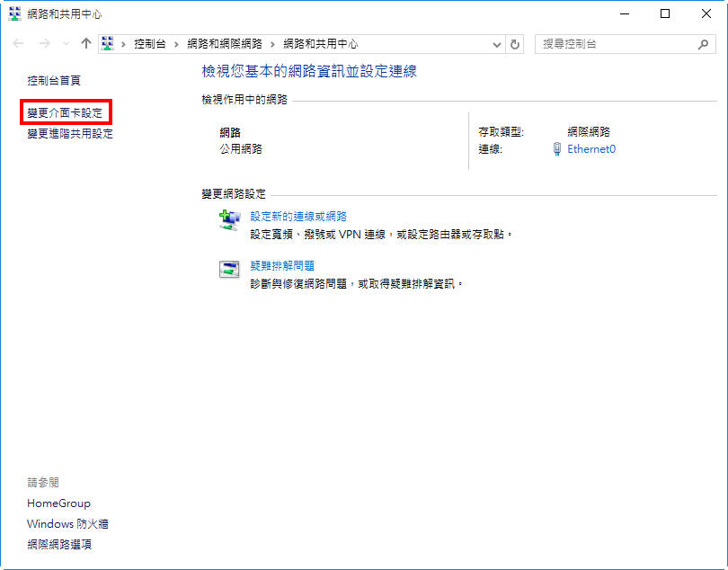Open the recent locations dropdown arrow
The width and height of the screenshot is (728, 570).
[x=66, y=44]
